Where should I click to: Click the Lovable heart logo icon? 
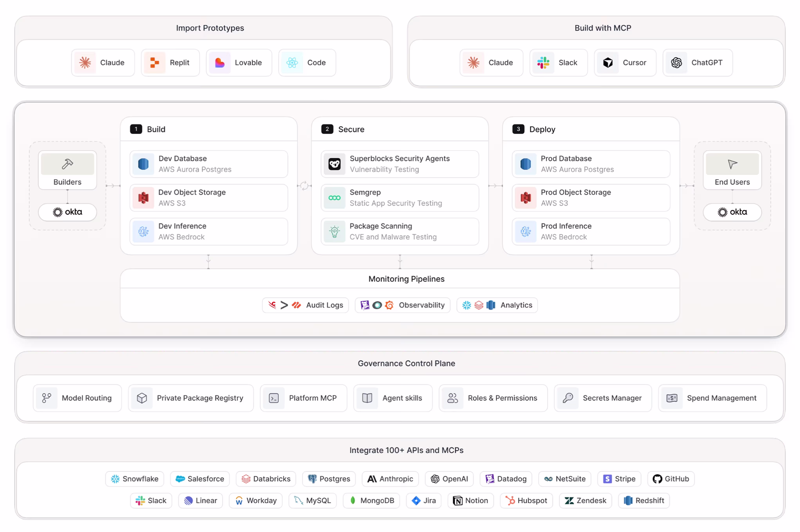[x=220, y=62]
